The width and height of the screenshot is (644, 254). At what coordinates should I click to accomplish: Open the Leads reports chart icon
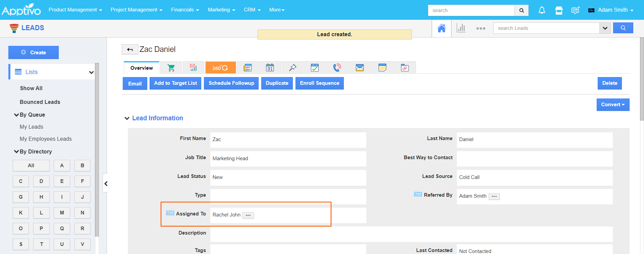(x=461, y=28)
